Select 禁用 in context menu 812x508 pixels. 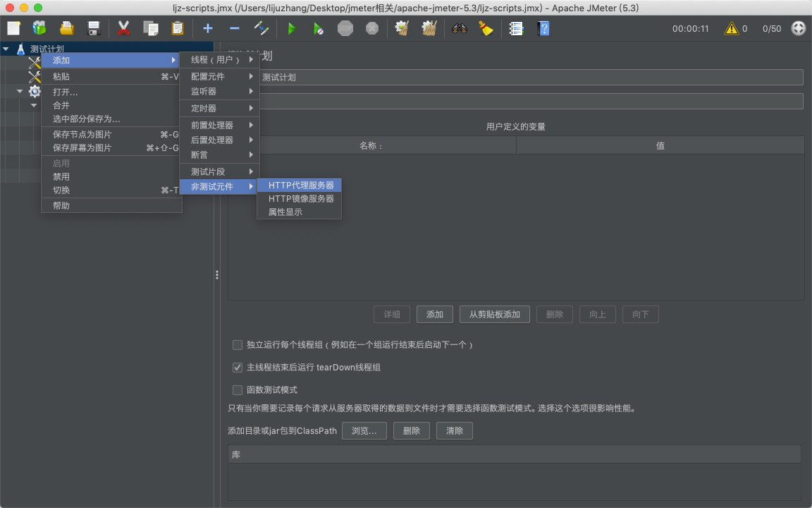(111, 177)
